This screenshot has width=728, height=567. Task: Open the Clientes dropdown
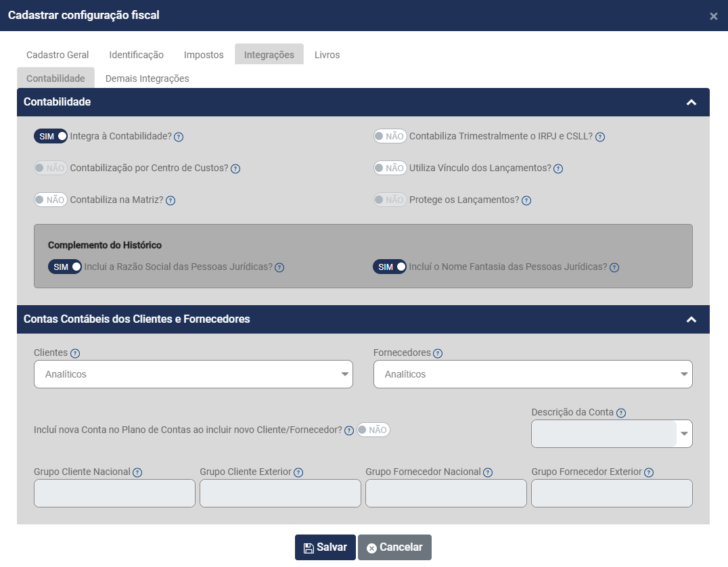194,374
